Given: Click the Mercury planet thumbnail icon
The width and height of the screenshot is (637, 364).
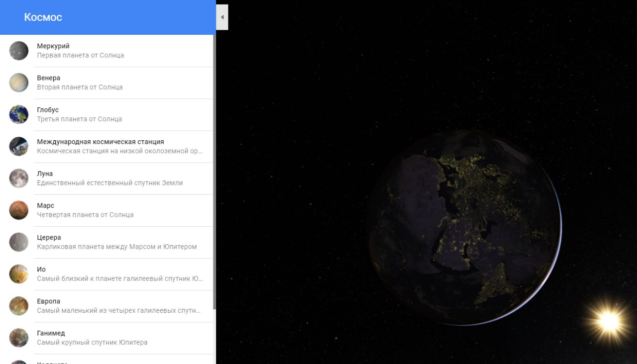Looking at the screenshot, I should [x=19, y=51].
